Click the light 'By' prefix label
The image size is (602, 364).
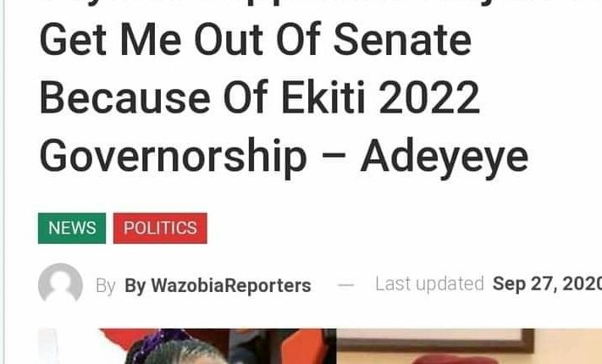(x=106, y=286)
